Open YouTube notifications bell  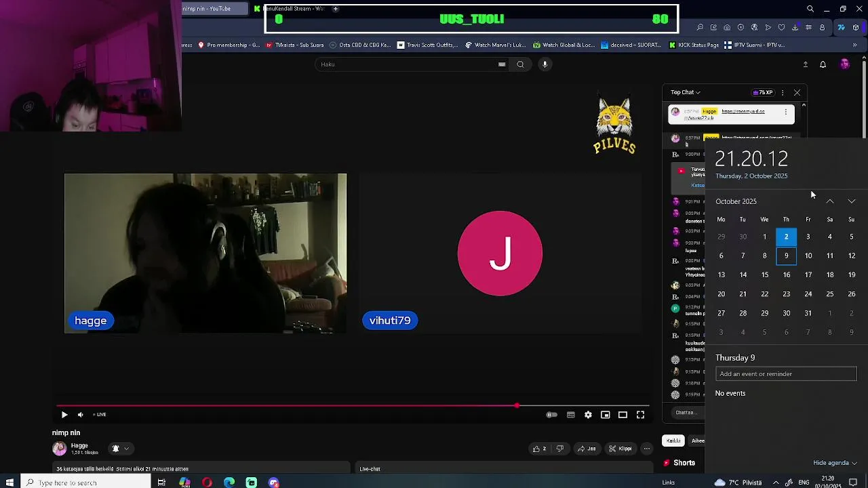[x=823, y=64]
